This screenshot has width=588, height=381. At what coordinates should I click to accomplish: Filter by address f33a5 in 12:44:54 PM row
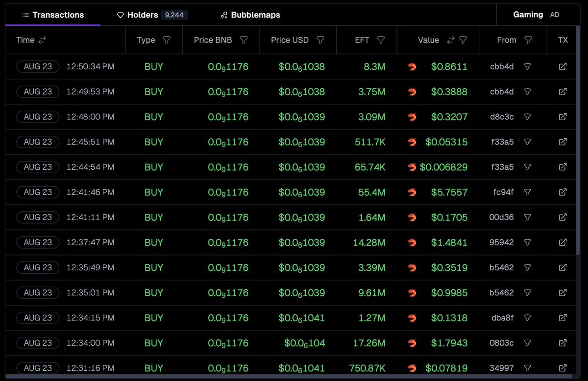pos(528,167)
